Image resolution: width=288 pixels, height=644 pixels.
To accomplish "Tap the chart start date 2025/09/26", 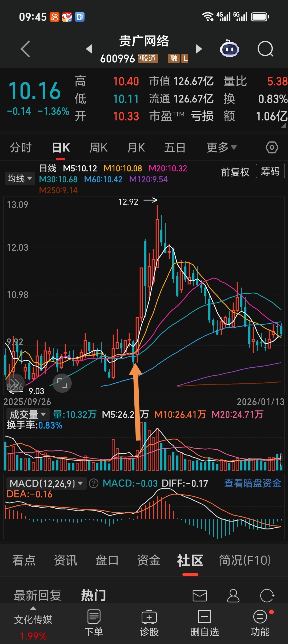I will point(27,402).
